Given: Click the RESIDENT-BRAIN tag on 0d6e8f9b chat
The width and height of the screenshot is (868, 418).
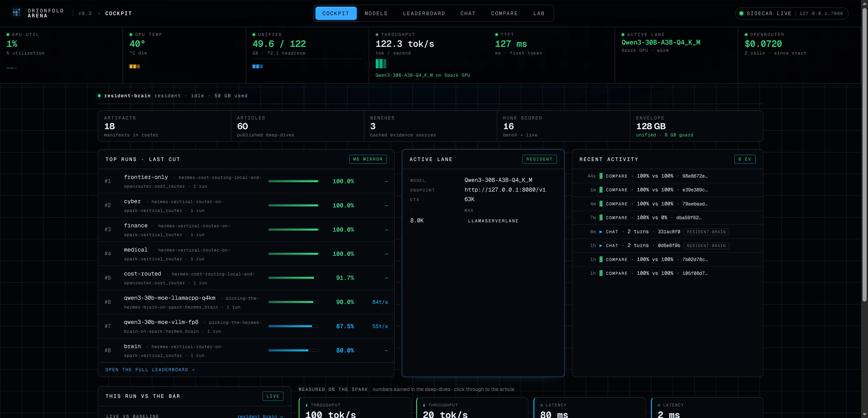Looking at the screenshot, I should (706, 246).
